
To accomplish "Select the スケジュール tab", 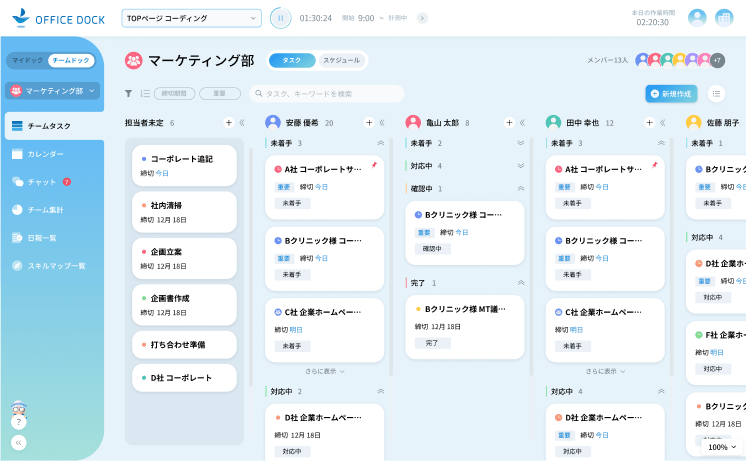I will (342, 60).
